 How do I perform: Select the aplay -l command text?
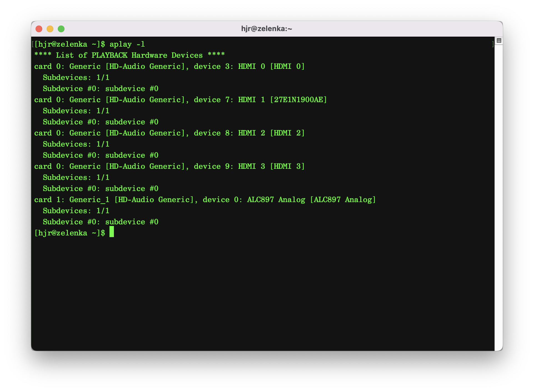click(x=127, y=44)
